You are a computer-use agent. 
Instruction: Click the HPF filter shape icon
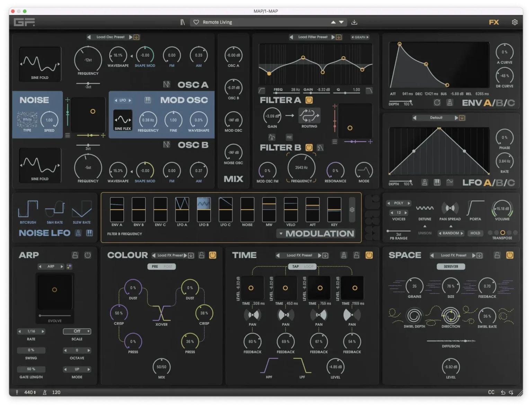[x=269, y=366]
